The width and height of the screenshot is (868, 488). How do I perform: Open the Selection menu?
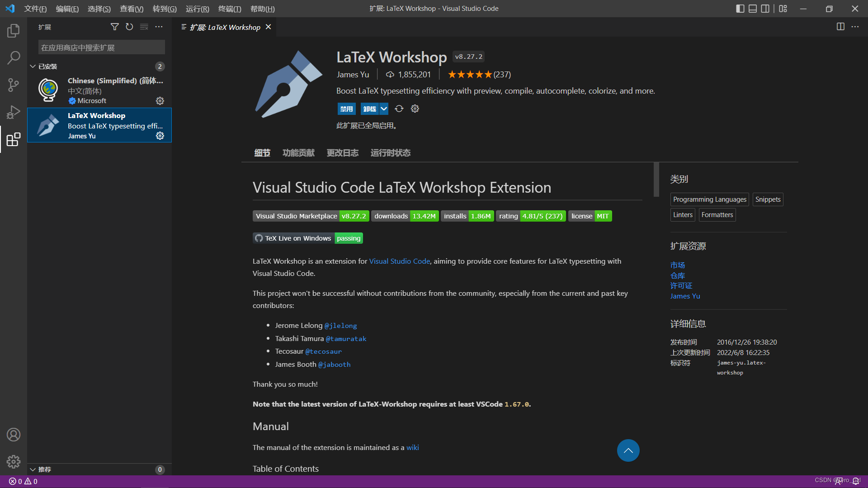click(x=99, y=9)
